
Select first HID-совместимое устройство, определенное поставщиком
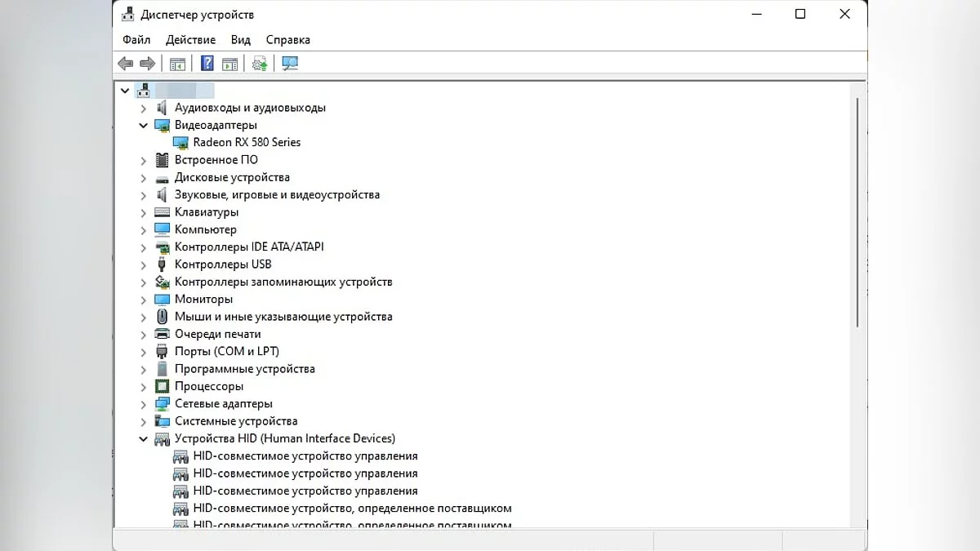pyautogui.click(x=352, y=509)
